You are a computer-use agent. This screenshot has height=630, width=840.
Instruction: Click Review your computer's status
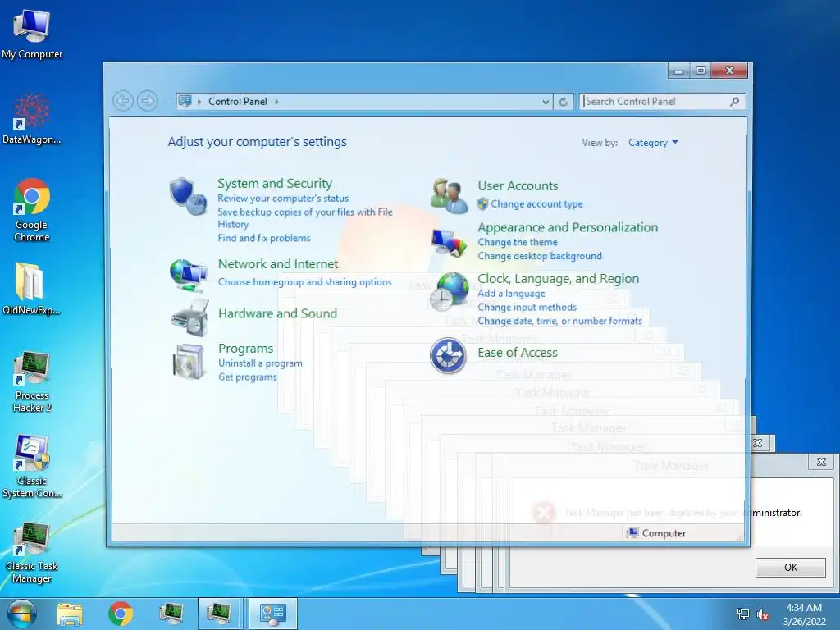[x=283, y=199]
